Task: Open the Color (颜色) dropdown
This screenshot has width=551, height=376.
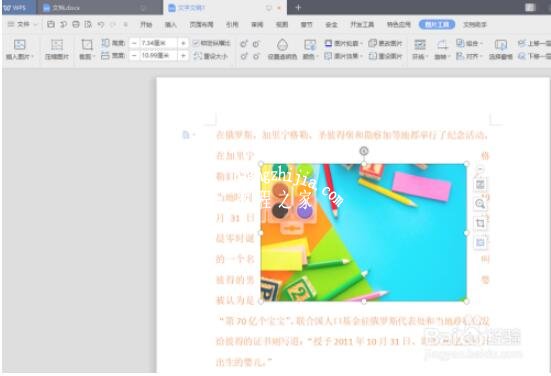Action: point(310,49)
